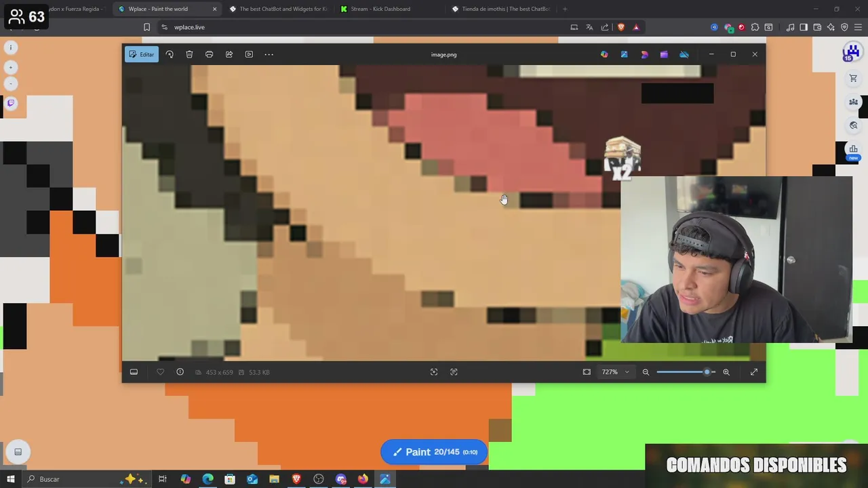Open Microsoft Store from taskbar
This screenshot has width=868, height=488.
[230, 479]
